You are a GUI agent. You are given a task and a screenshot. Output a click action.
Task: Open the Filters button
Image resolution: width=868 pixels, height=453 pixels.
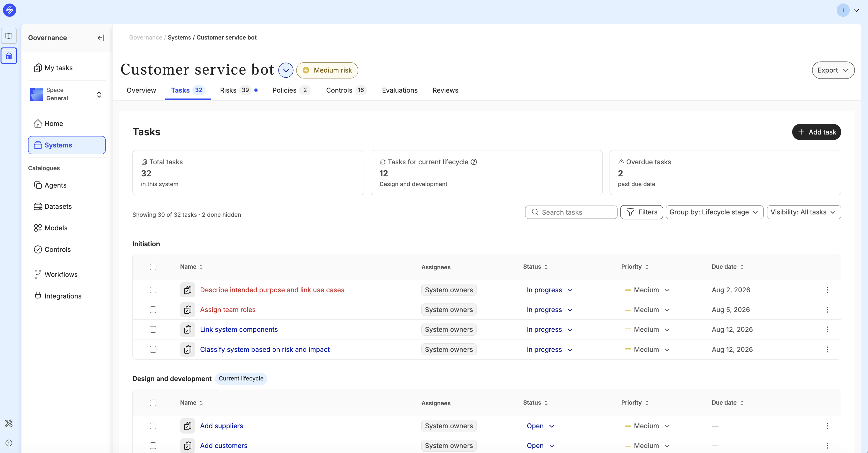tap(642, 213)
